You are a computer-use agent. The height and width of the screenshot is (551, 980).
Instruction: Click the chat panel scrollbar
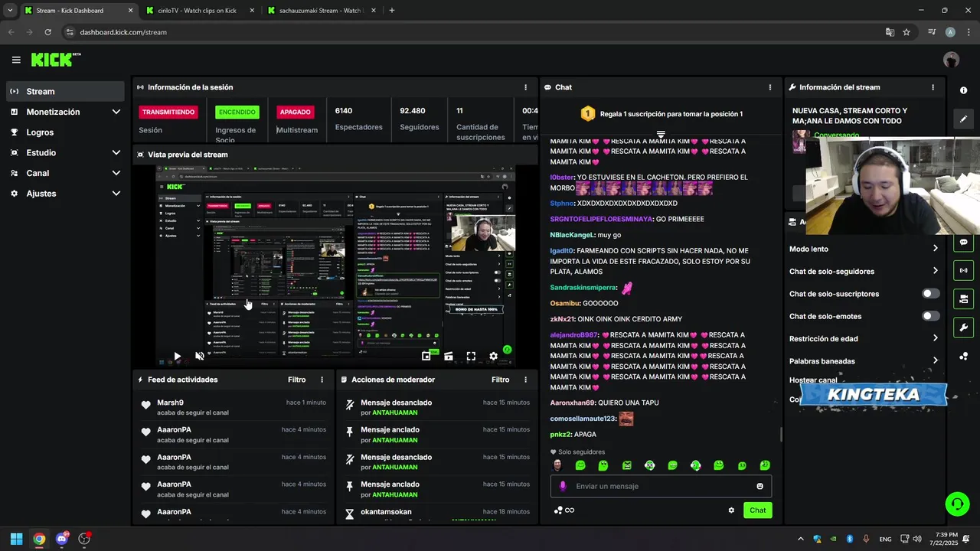point(781,434)
